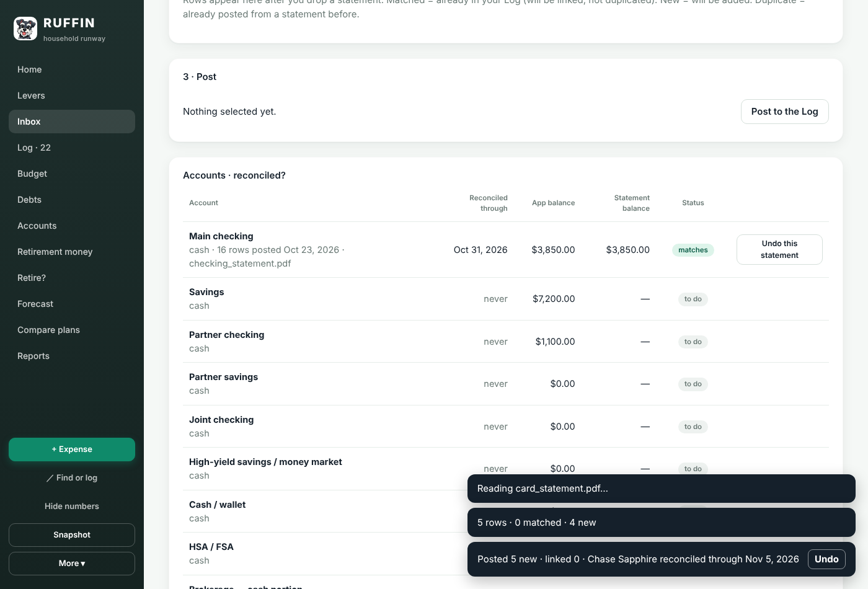Click the matches status badge
The height and width of the screenshot is (589, 868).
click(x=693, y=250)
